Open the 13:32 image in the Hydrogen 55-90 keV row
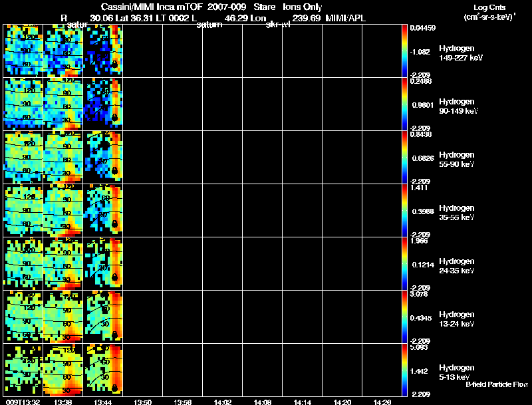The image size is (532, 405). [x=23, y=158]
